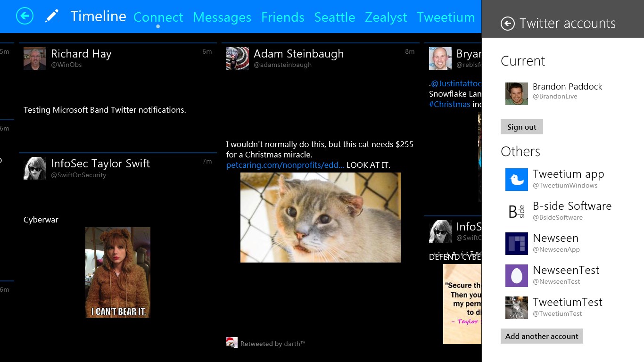The width and height of the screenshot is (644, 362).
Task: Click Richard Hay's profile avatar
Action: [x=35, y=58]
